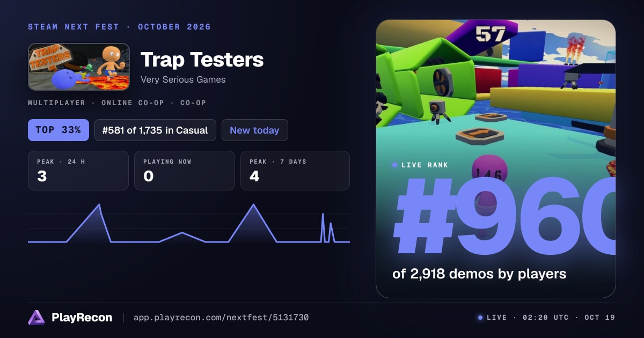Click the STEAM NEXT FEST · OCTOBER 2026 header

(119, 27)
